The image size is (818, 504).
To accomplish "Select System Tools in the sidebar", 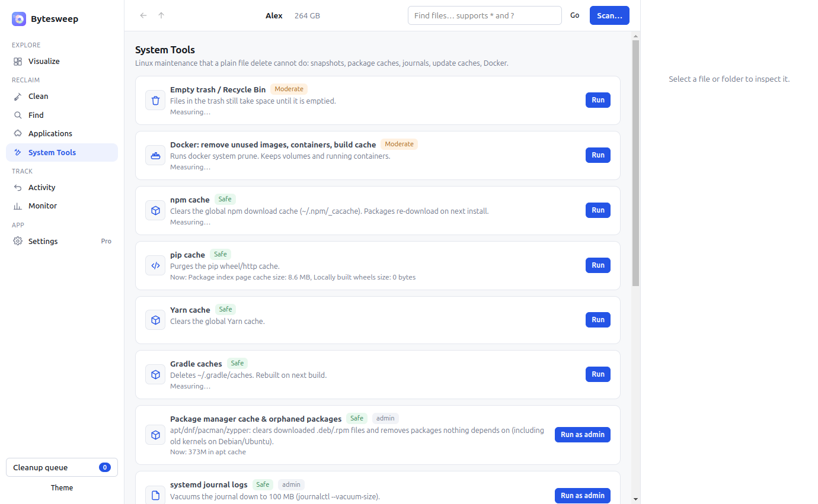I will [x=62, y=153].
